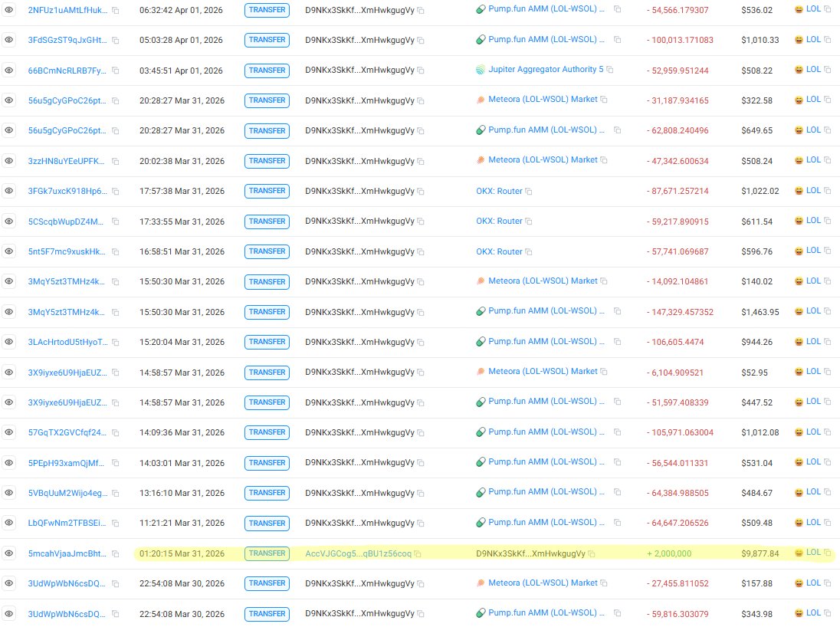Image resolution: width=840 pixels, height=627 pixels.
Task: Toggle eye icon on 3FGk7uxcK918Hp6 row
Action: pyautogui.click(x=9, y=191)
